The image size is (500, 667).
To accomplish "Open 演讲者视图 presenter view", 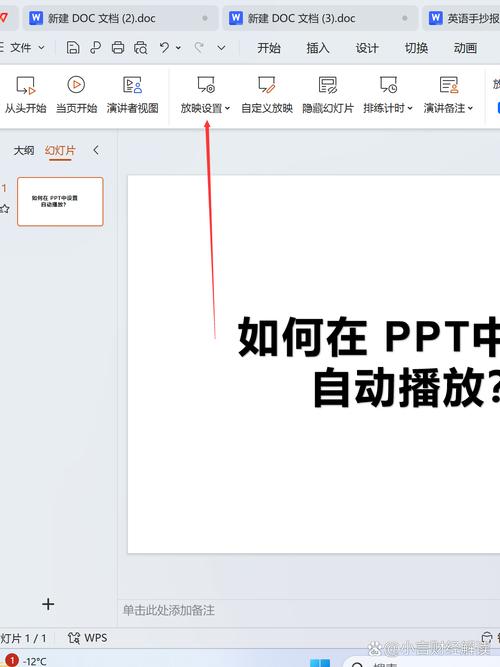I will pyautogui.click(x=132, y=95).
